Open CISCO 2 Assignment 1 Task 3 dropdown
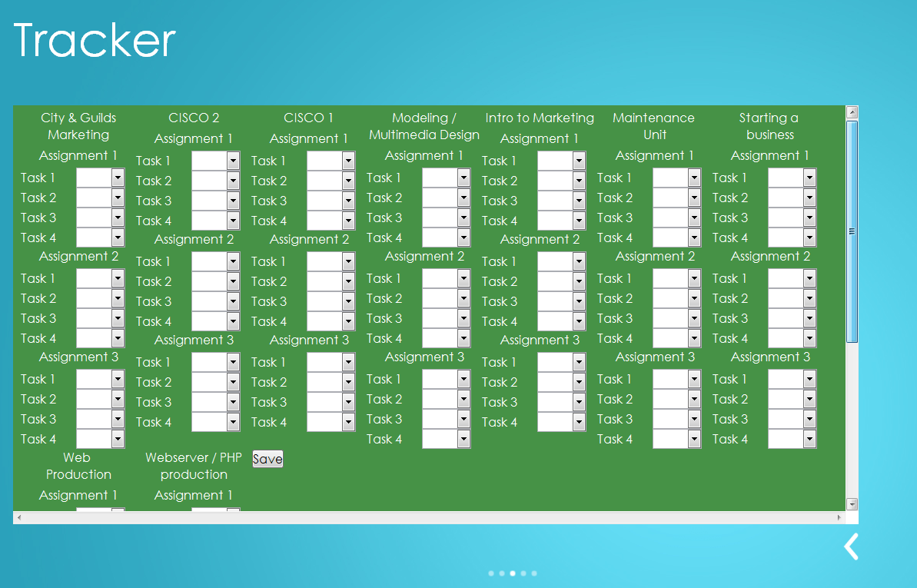The height and width of the screenshot is (588, 917). 215,201
